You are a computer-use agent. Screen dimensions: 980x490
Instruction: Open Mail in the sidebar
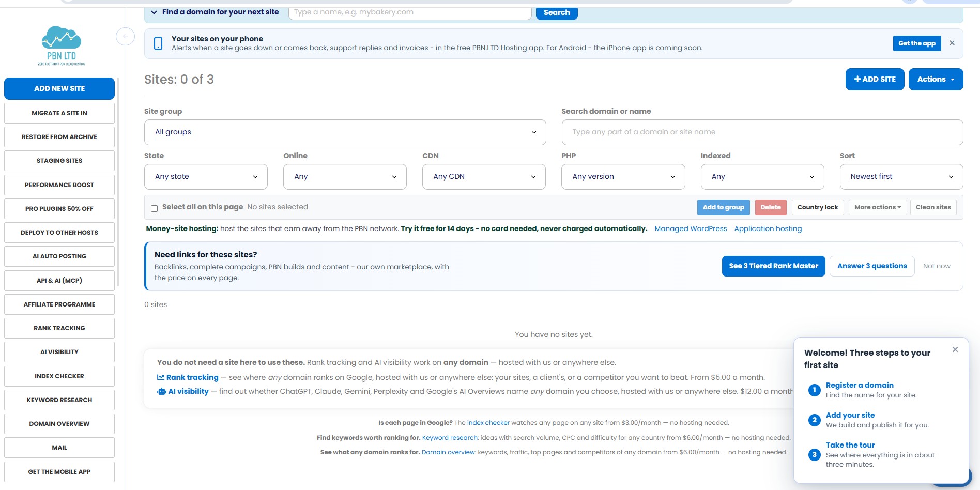[x=59, y=448]
